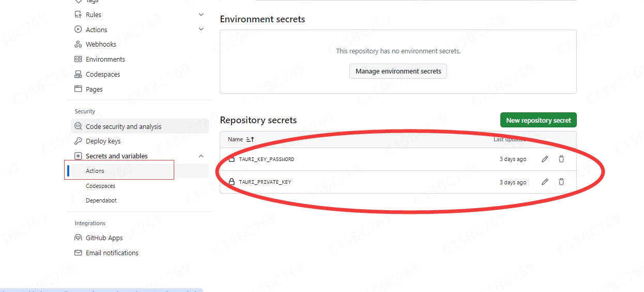
Task: Click the GitHub Apps icon
Action: click(78, 238)
